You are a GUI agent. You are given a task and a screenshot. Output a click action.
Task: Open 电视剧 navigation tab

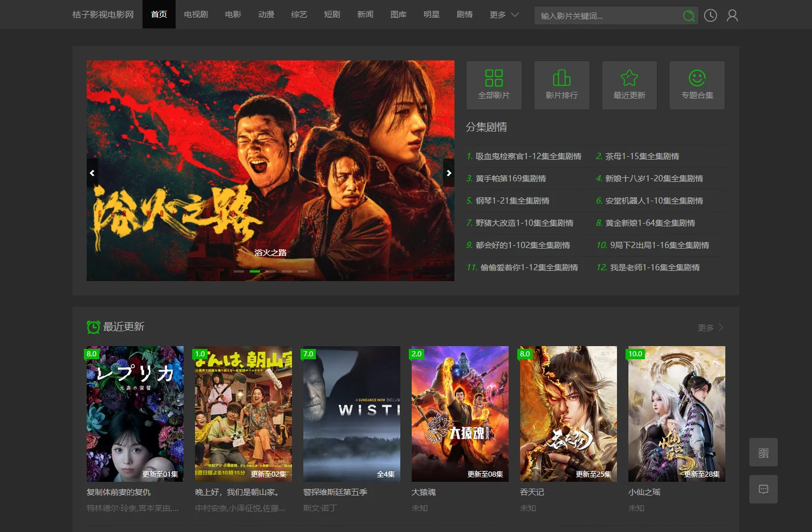196,14
